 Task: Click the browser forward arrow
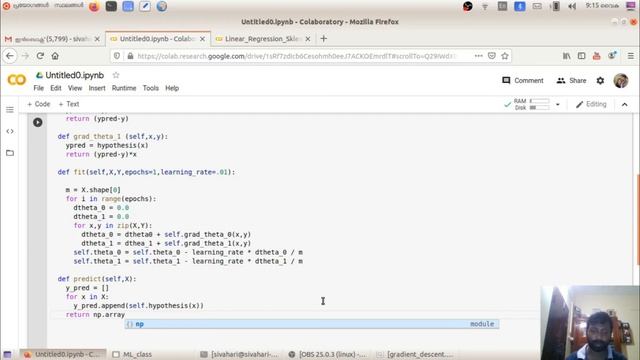[25, 56]
